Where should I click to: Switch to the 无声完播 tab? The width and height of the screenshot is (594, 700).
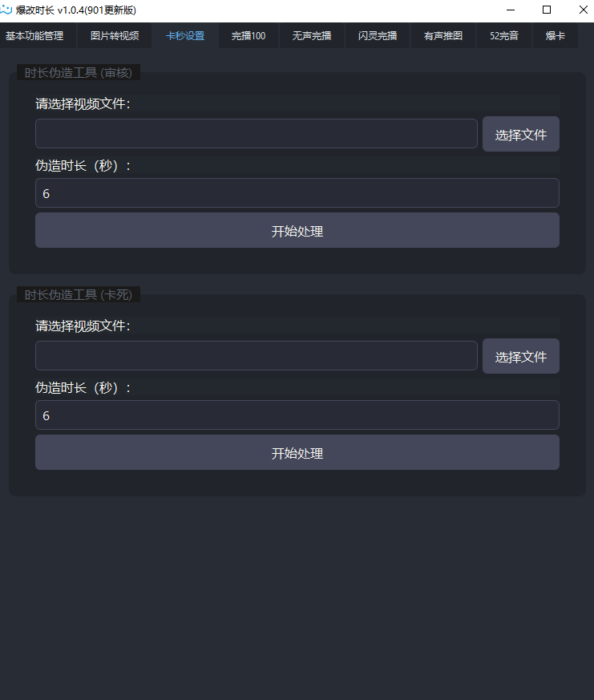pyautogui.click(x=312, y=36)
